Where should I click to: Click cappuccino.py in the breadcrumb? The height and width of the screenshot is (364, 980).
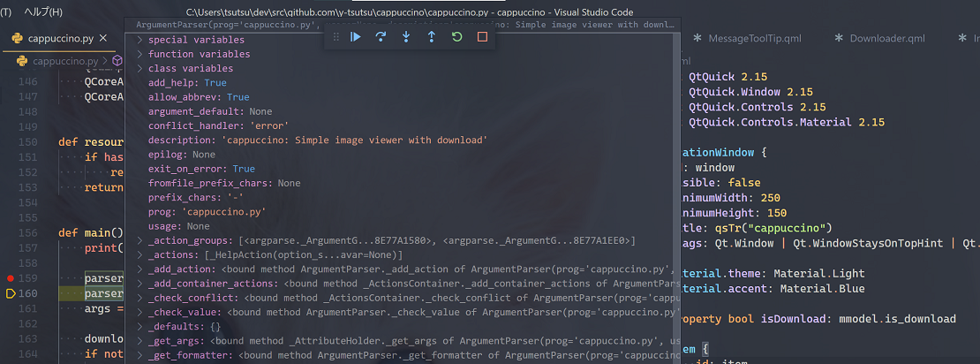(65, 61)
